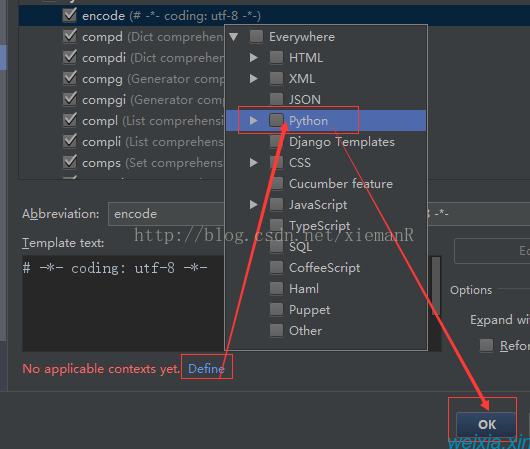Expand the HTML context node
The height and width of the screenshot is (449, 530).
click(254, 57)
